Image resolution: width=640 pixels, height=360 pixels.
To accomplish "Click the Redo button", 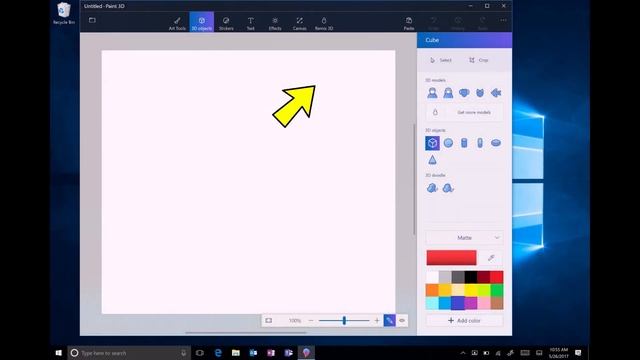I will pyautogui.click(x=482, y=23).
